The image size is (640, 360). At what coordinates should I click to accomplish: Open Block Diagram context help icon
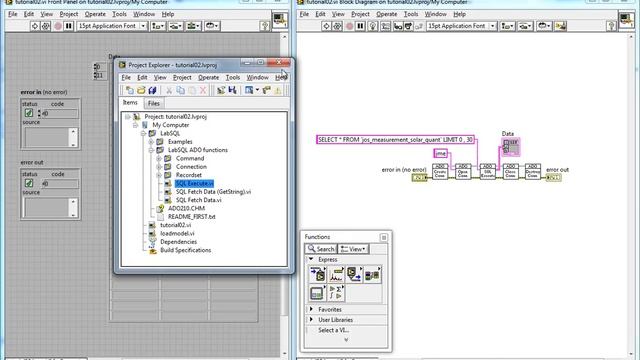tap(611, 26)
